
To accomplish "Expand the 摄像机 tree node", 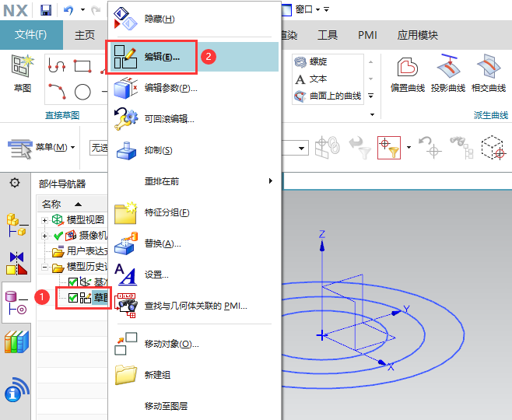I will pos(44,236).
